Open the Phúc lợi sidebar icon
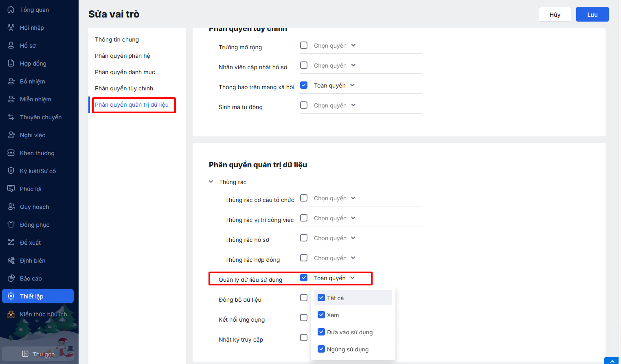The width and height of the screenshot is (621, 364). click(11, 189)
